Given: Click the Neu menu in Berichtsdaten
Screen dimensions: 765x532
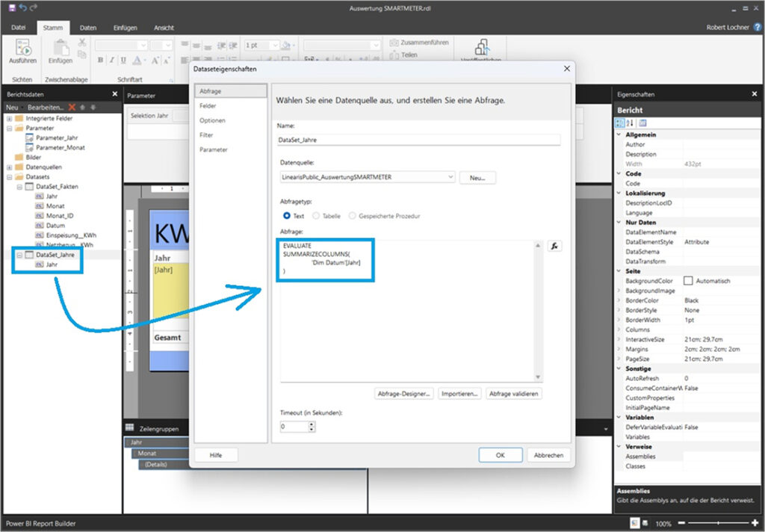Looking at the screenshot, I should [x=12, y=108].
